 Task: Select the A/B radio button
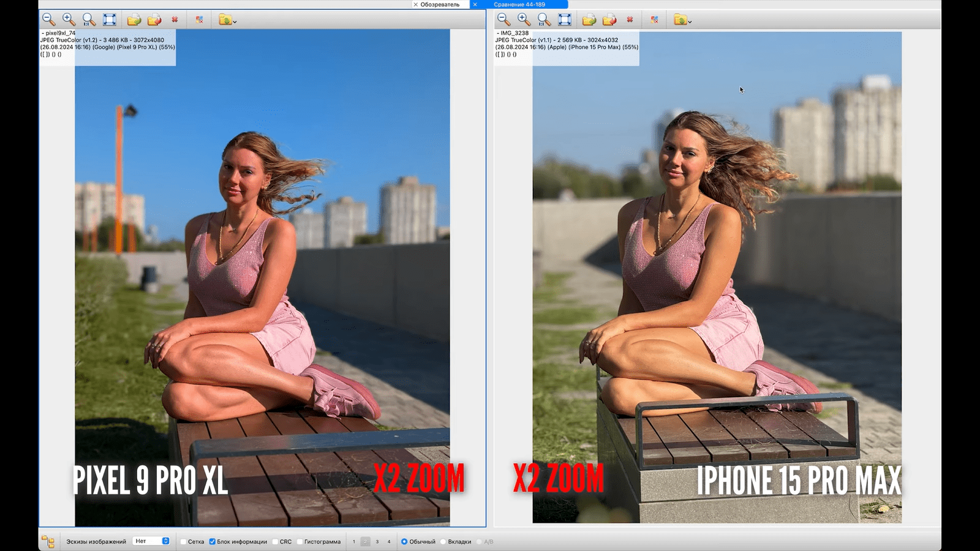click(x=479, y=542)
